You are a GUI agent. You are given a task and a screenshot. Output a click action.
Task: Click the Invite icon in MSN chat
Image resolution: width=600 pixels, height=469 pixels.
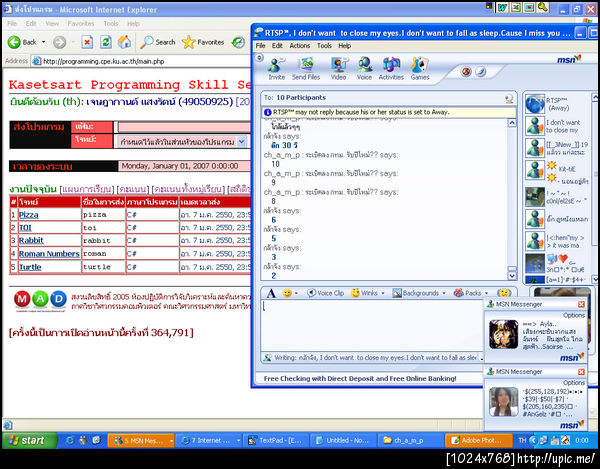[x=276, y=68]
